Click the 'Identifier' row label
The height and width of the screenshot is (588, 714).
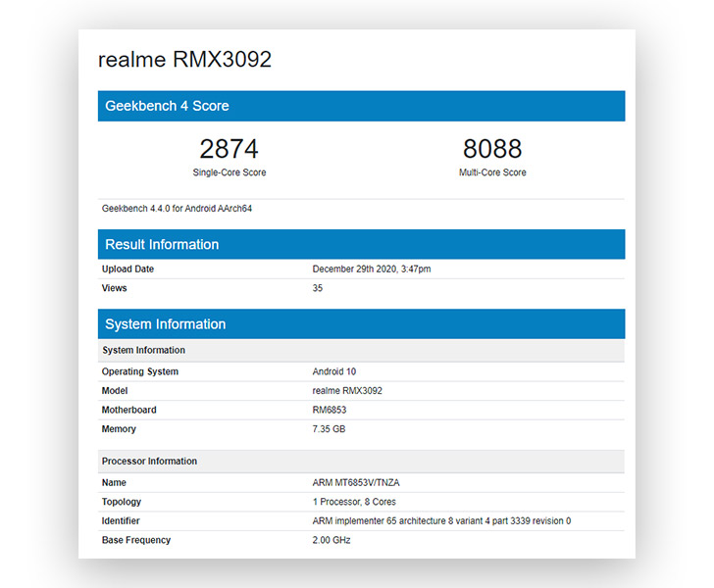pos(121,520)
